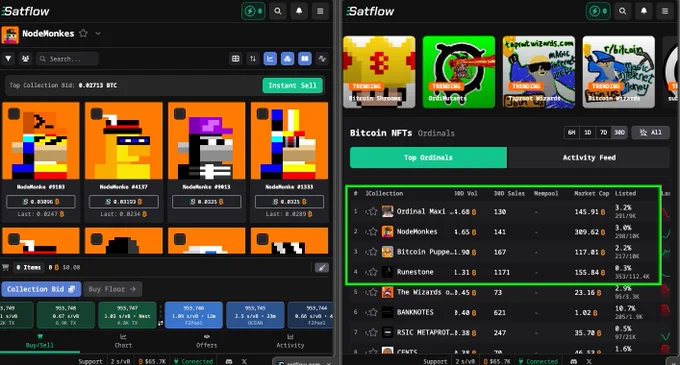Toggle the chart view blue button
The width and height of the screenshot is (680, 365).
tap(270, 59)
